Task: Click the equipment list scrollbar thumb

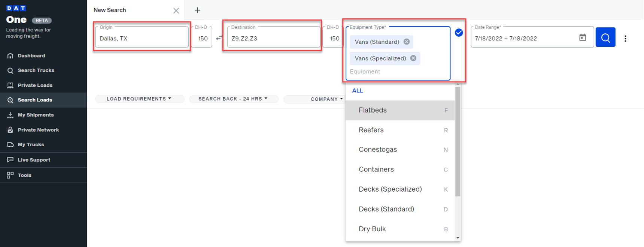Action: point(458,141)
